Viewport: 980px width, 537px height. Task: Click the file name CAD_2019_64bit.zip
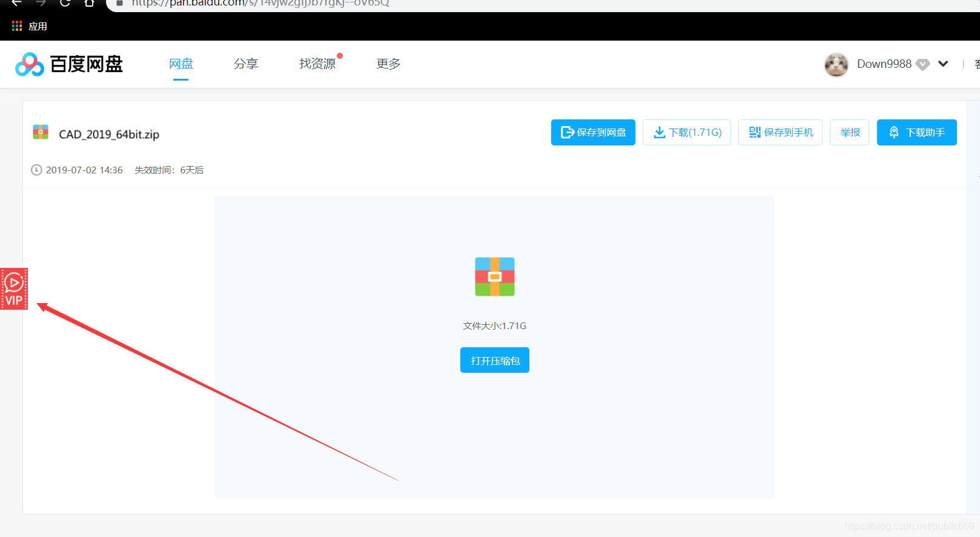click(109, 134)
